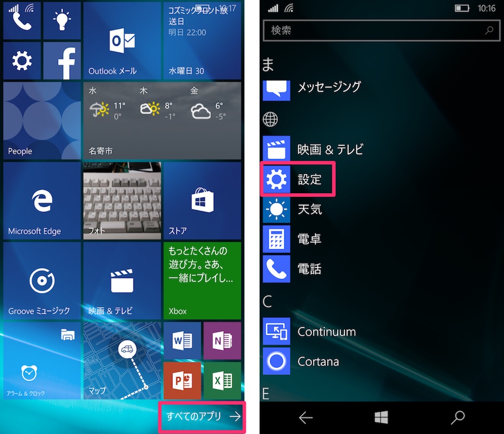Tap the Settings gear tile on Start

point(22,61)
